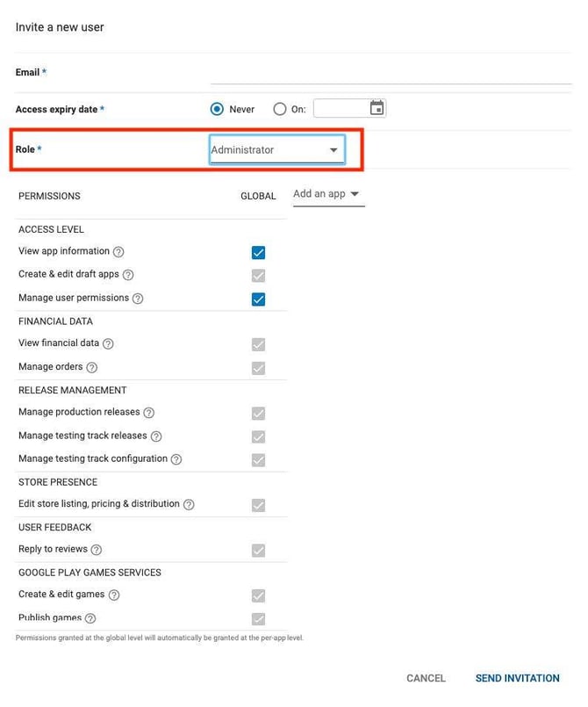Click the help icon for Manage user permissions
The width and height of the screenshot is (588, 707).
click(x=140, y=298)
